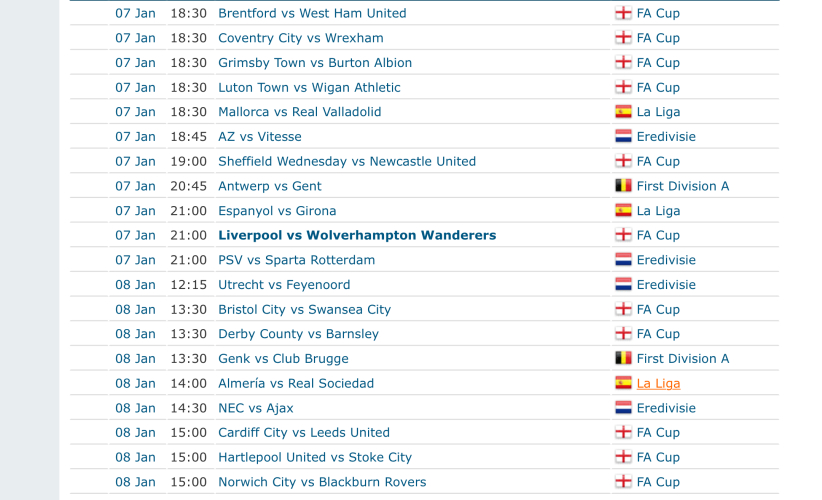The height and width of the screenshot is (500, 822).
Task: Open Luton Town vs Wigan Athletic match
Action: point(309,88)
